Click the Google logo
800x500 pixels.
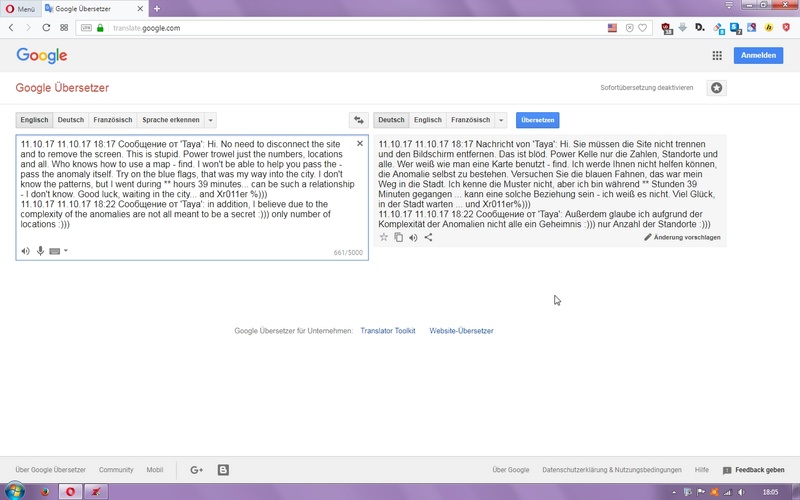41,56
